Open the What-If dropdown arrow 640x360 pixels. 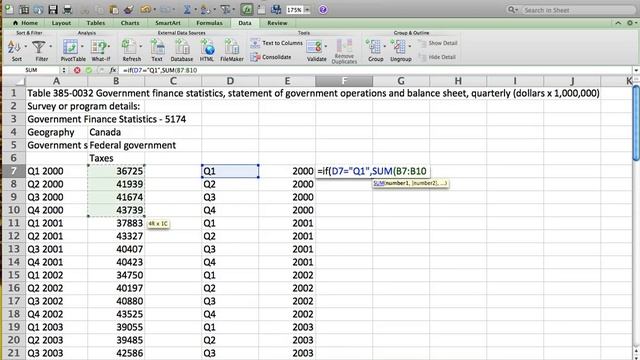[109, 47]
